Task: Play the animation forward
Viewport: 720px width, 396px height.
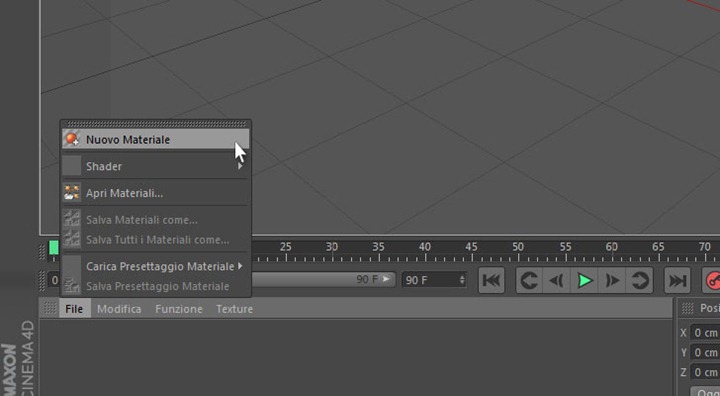Action: (584, 280)
